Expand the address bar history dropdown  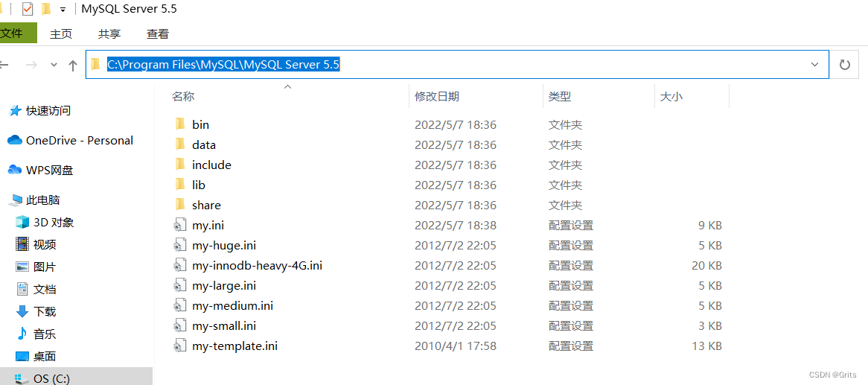[x=814, y=65]
